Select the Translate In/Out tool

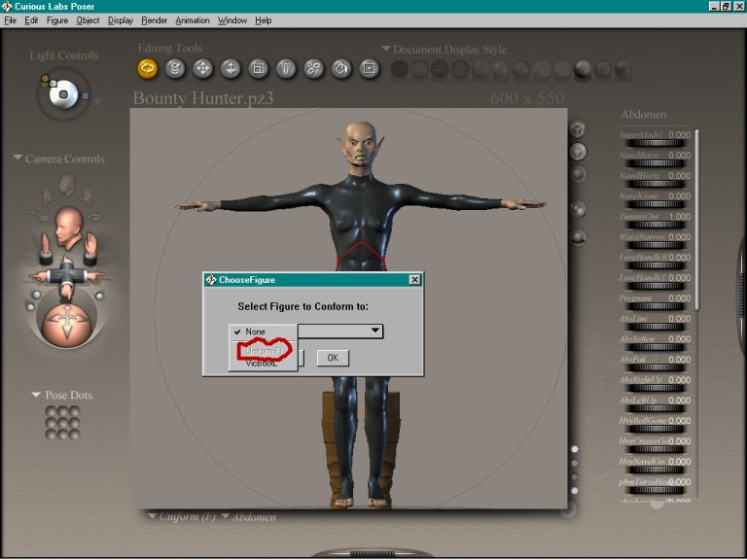231,69
